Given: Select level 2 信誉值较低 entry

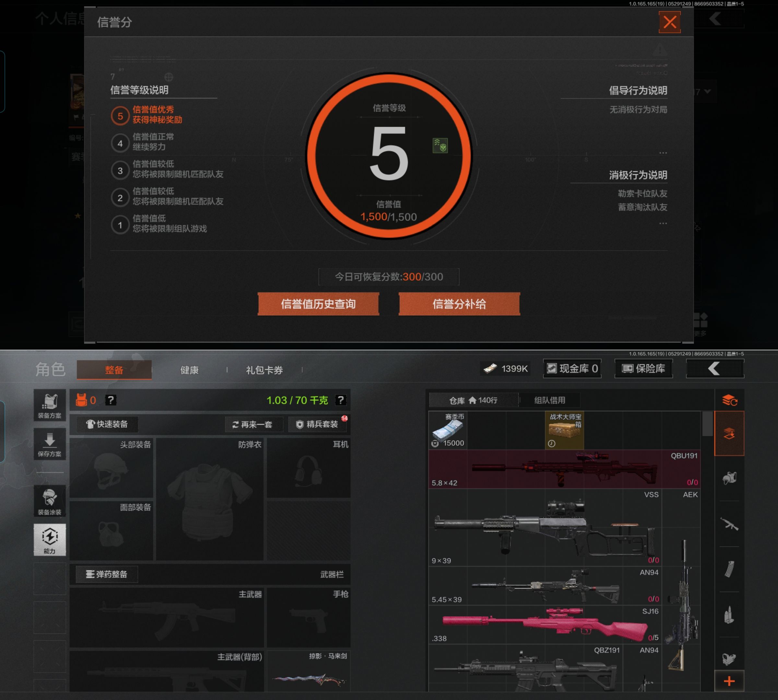Looking at the screenshot, I should (167, 196).
